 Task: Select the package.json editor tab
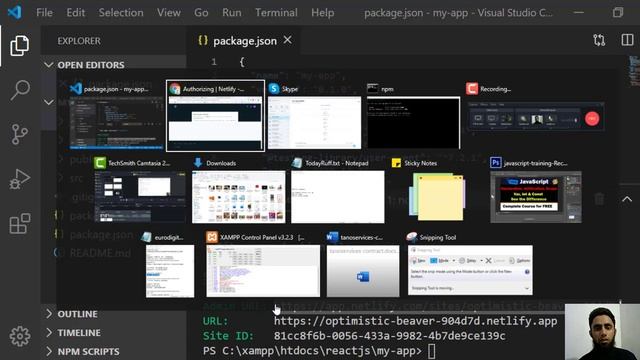(x=244, y=40)
